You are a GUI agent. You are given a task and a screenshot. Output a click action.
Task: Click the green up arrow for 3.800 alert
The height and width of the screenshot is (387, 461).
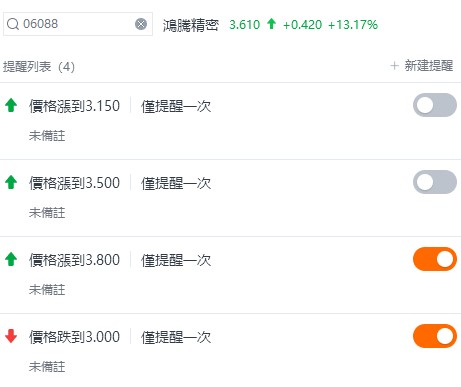click(11, 259)
